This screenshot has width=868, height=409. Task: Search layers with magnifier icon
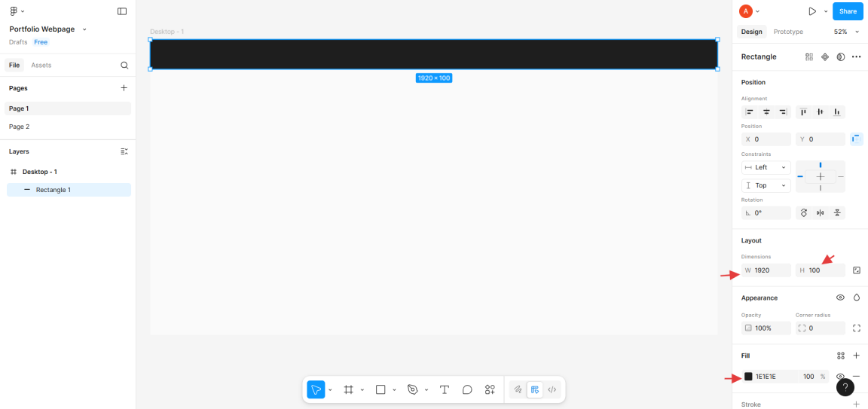click(x=124, y=66)
